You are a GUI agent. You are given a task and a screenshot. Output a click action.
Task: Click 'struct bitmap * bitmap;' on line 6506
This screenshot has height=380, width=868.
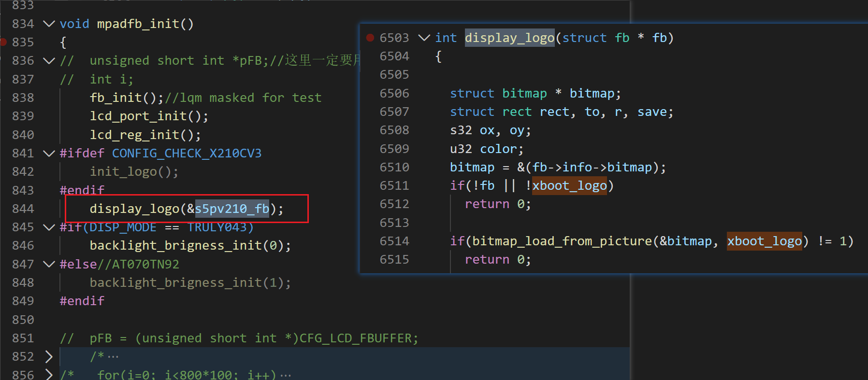535,93
